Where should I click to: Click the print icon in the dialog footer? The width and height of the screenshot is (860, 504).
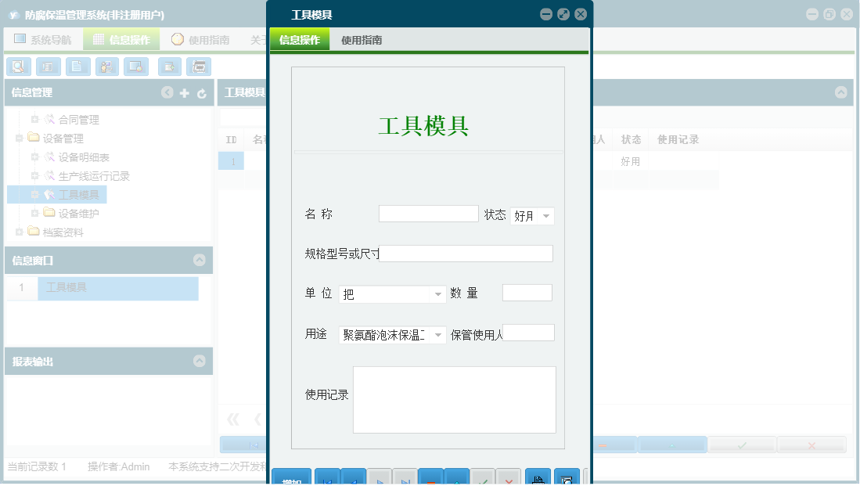pyautogui.click(x=538, y=481)
